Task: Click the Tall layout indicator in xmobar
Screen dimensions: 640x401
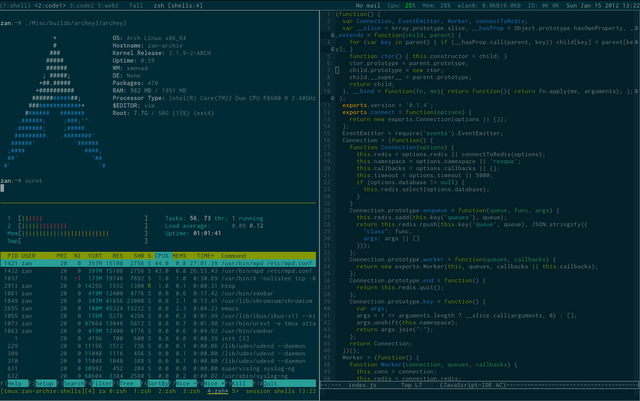Action: pyautogui.click(x=136, y=5)
